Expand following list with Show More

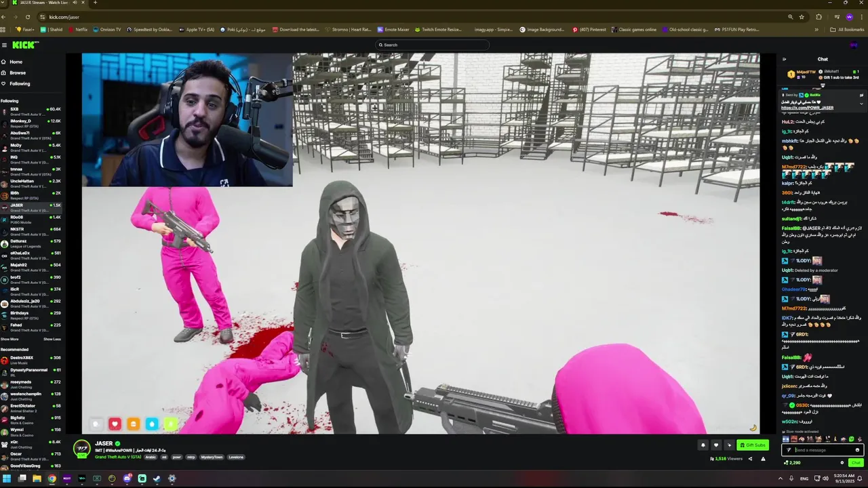click(x=9, y=339)
